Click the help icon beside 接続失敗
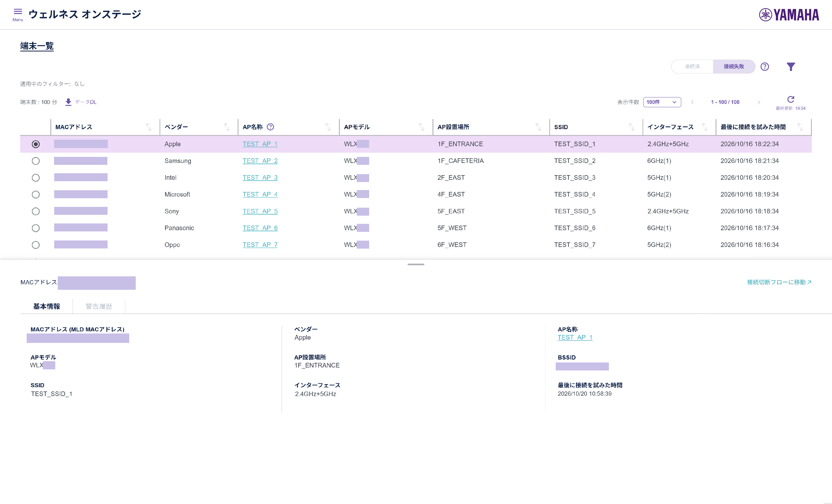The image size is (832, 504). 765,67
